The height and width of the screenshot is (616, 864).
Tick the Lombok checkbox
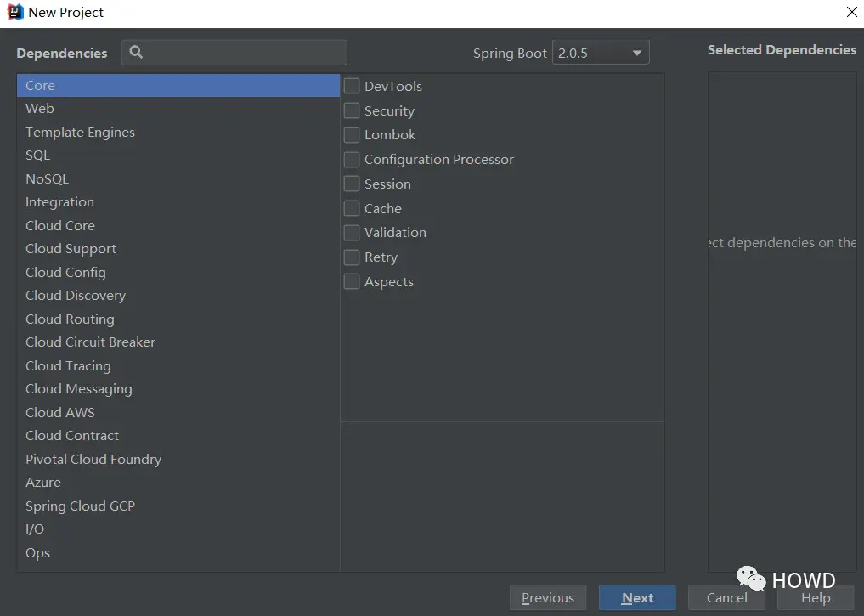352,135
